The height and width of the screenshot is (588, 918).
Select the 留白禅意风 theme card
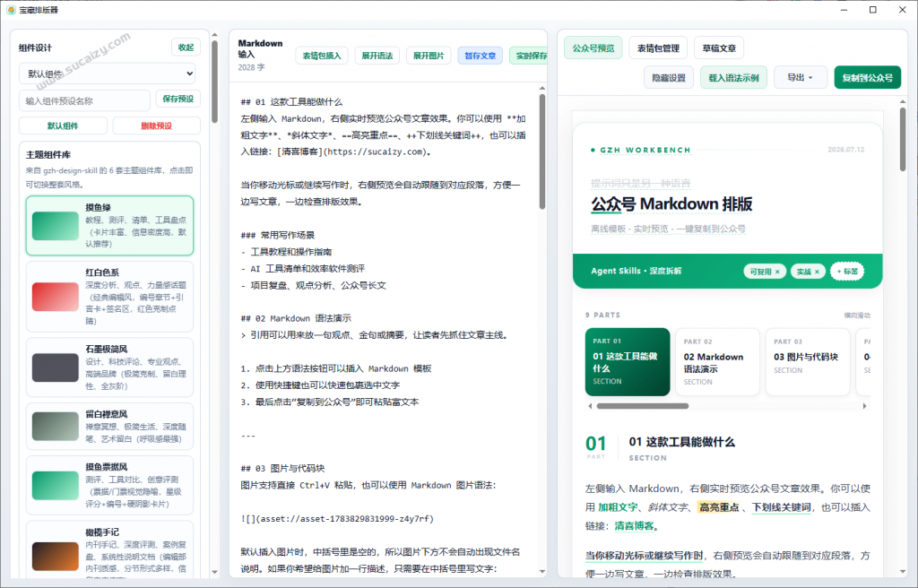109,427
